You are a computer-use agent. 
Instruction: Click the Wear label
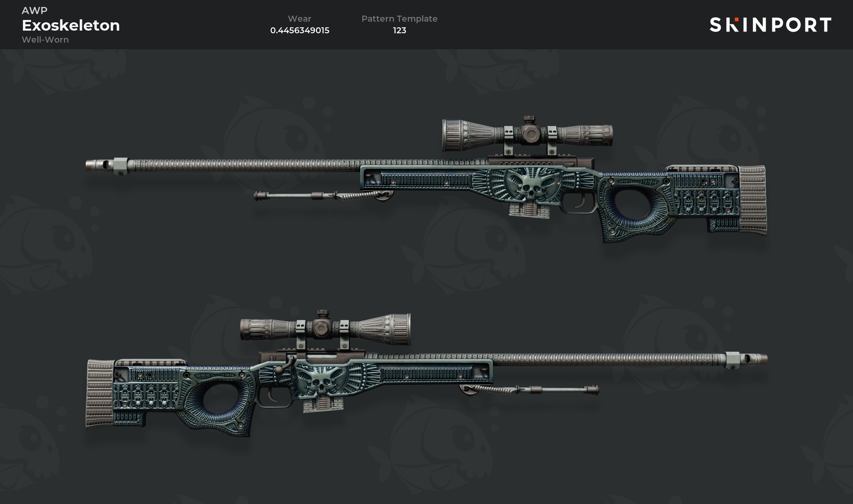coord(300,19)
